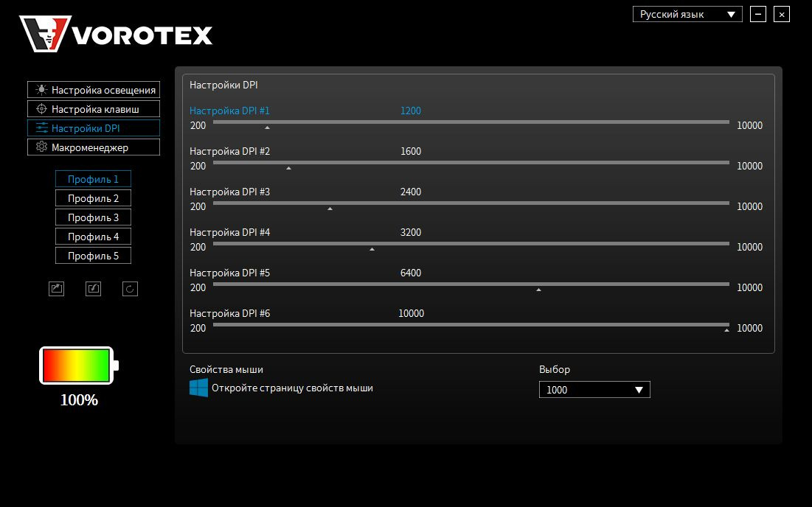Open the Русский язык language dropdown
Screen dimensions: 812x507
(687, 13)
